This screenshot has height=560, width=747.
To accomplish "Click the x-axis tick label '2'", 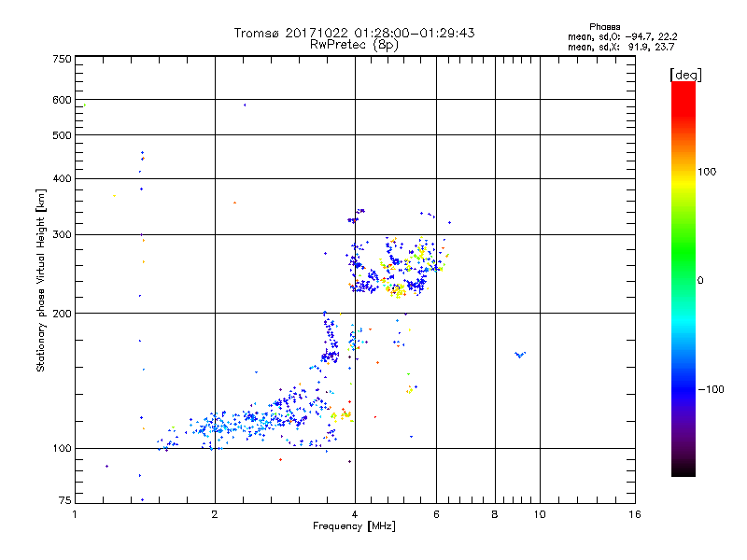I will (x=215, y=514).
